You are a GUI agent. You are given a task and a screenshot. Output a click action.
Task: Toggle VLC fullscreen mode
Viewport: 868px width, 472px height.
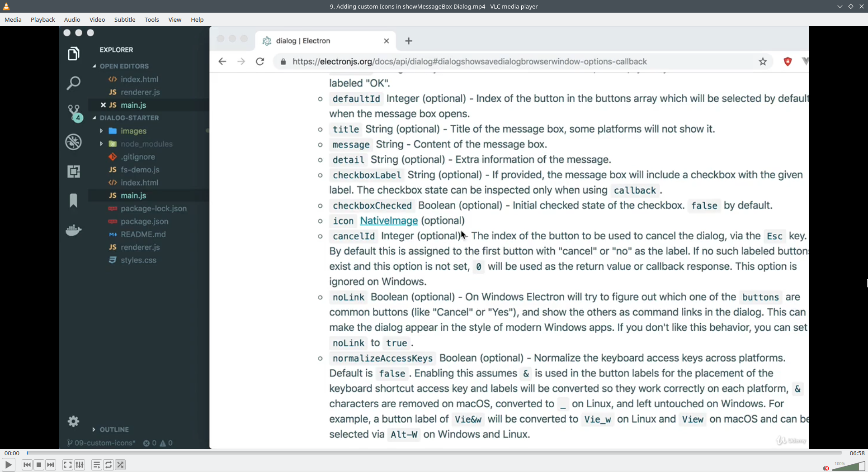[67, 465]
